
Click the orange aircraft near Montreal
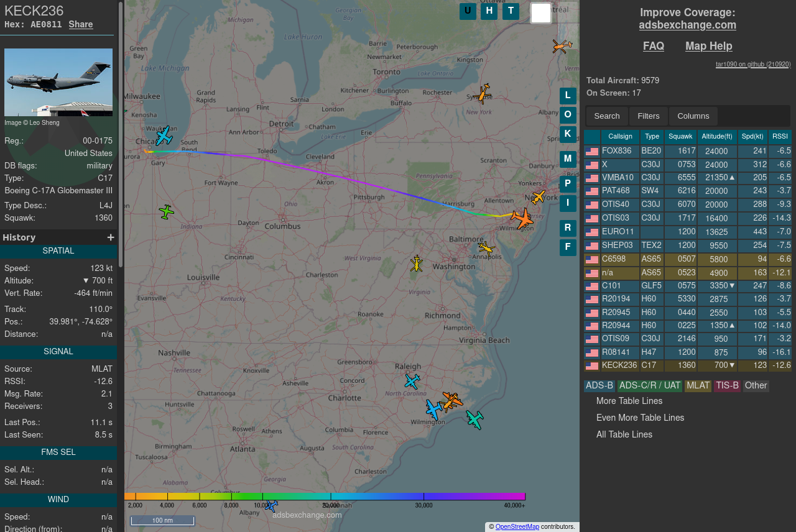tap(562, 46)
